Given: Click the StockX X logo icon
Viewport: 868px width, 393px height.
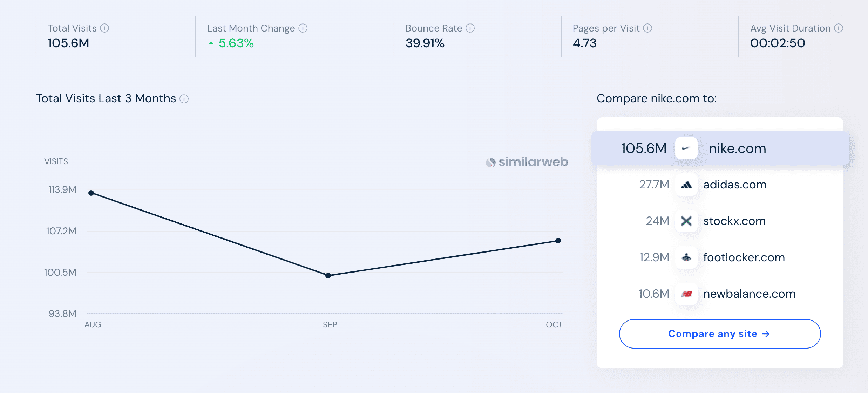Looking at the screenshot, I should (686, 221).
